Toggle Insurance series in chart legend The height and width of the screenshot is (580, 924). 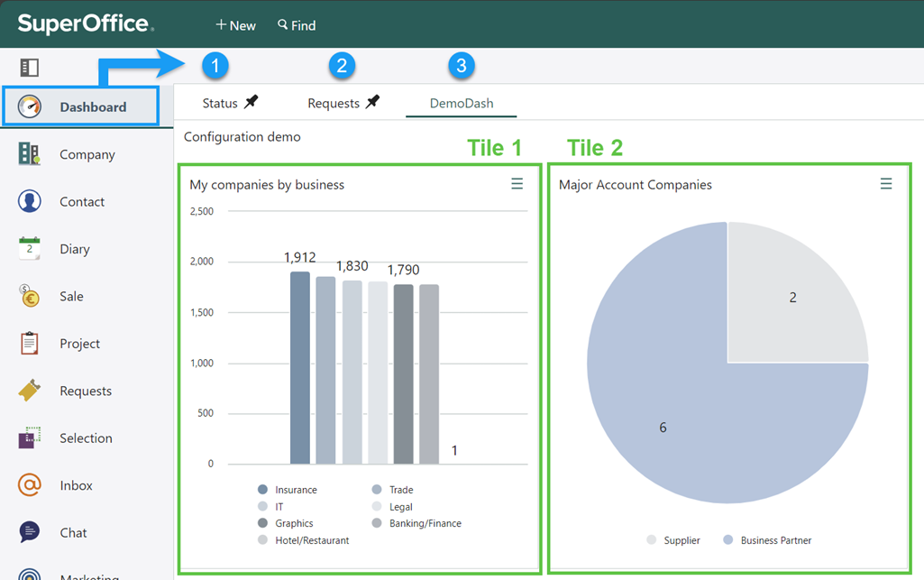(x=262, y=490)
